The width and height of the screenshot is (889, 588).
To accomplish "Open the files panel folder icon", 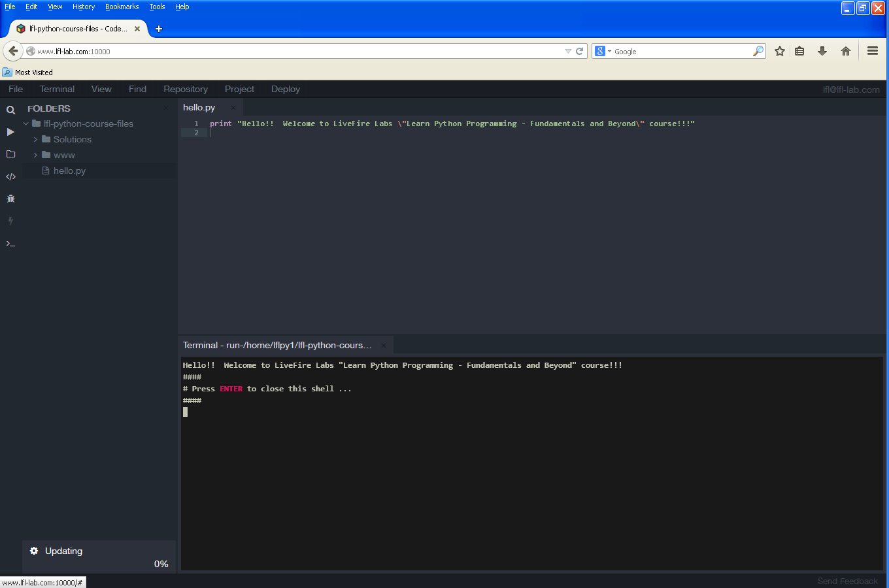I will tap(10, 154).
